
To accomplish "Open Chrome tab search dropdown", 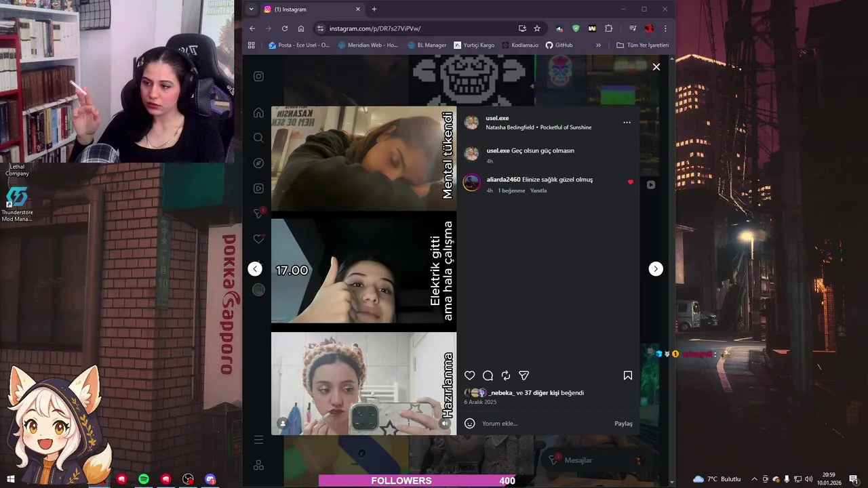I will tap(251, 9).
